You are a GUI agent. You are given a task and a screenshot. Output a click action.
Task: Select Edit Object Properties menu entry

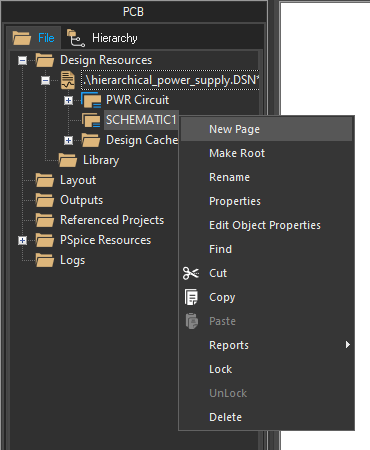(x=266, y=225)
